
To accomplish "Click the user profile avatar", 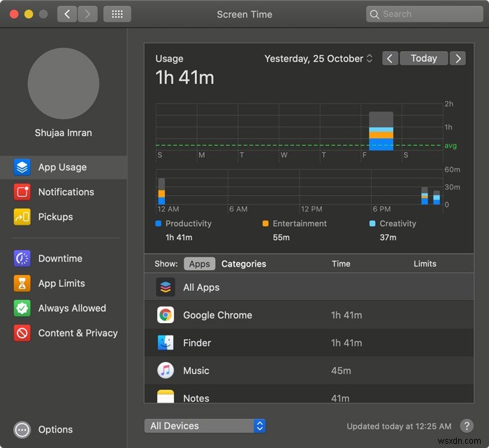I will 64,84.
